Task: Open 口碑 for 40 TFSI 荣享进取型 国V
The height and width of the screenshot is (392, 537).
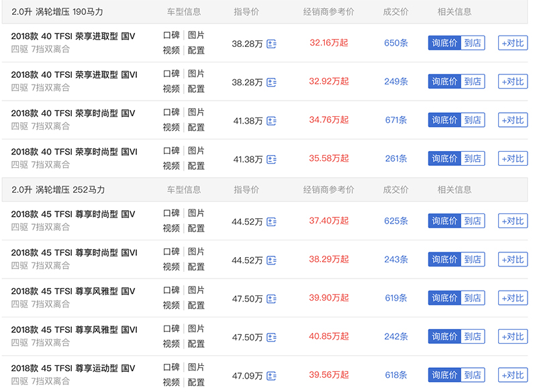Action: pos(171,36)
